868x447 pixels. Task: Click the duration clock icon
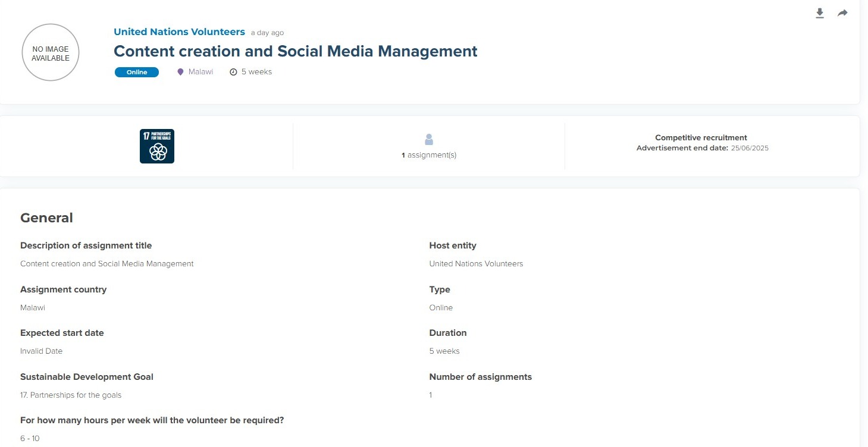click(x=233, y=72)
